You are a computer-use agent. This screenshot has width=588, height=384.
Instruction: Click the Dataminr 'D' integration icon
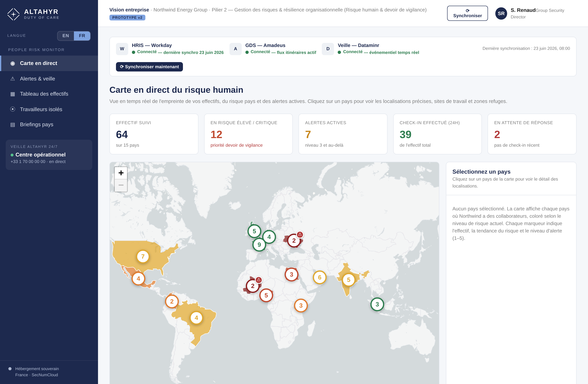[328, 49]
